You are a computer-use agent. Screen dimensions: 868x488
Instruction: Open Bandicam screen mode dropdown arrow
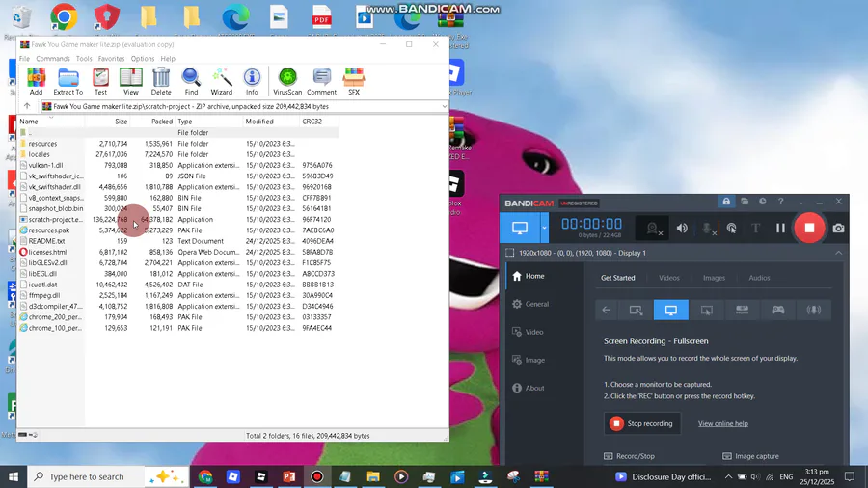(x=544, y=228)
